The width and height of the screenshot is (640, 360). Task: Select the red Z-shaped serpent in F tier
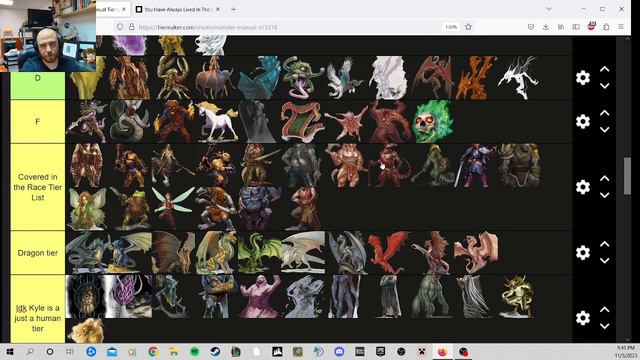pyautogui.click(x=302, y=122)
